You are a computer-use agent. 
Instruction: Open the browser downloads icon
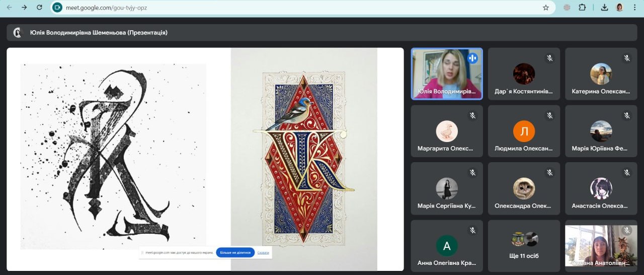tap(604, 8)
